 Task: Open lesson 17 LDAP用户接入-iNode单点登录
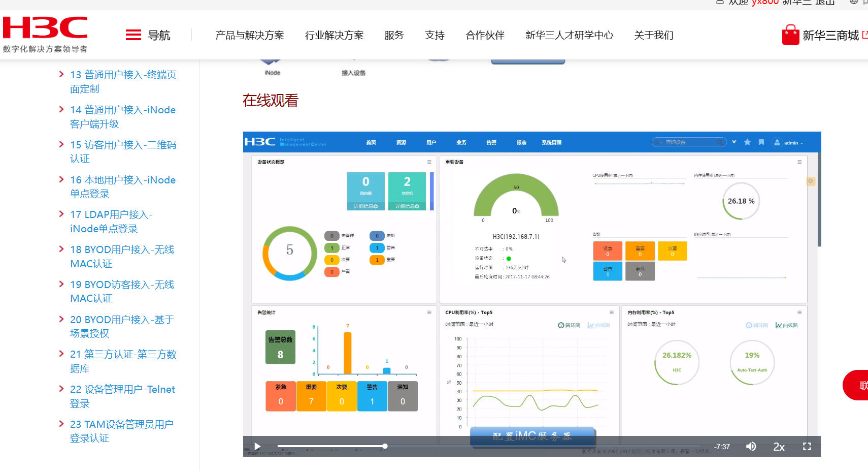tap(112, 222)
